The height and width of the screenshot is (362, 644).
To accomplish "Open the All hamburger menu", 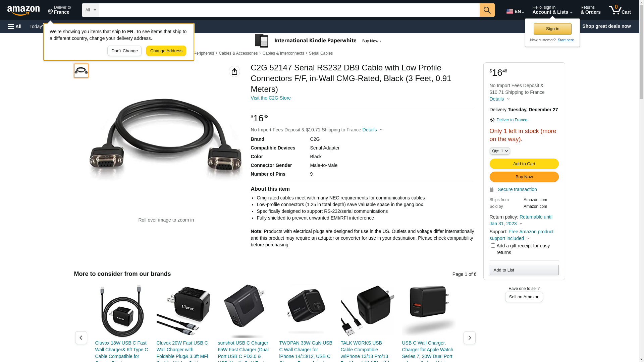I will point(15,26).
